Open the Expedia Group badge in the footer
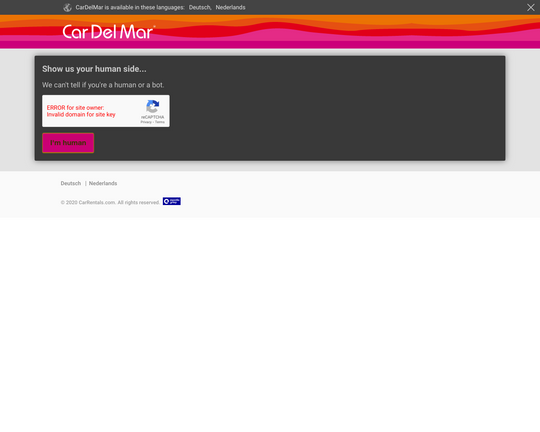 [x=172, y=201]
